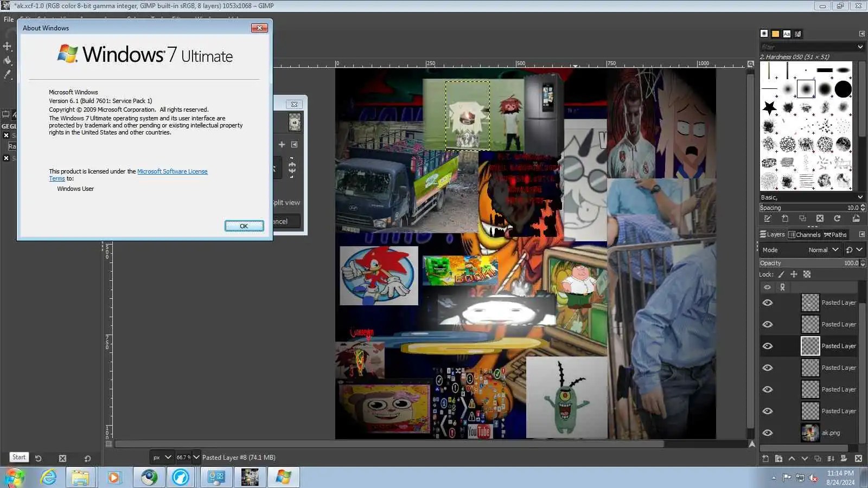Open the canvas navigation preview icon
Screen dimensions: 868x488
tap(752, 444)
